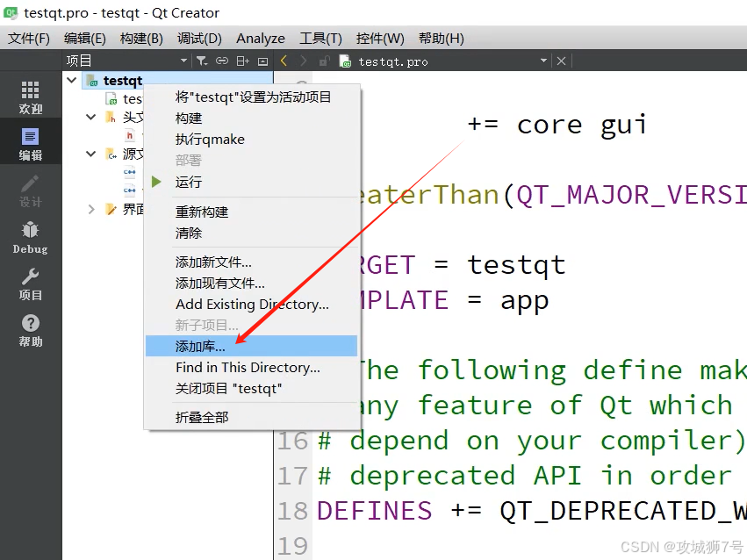Choose 关闭项目 "testqt" entry
This screenshot has height=560, width=747.
coord(252,388)
